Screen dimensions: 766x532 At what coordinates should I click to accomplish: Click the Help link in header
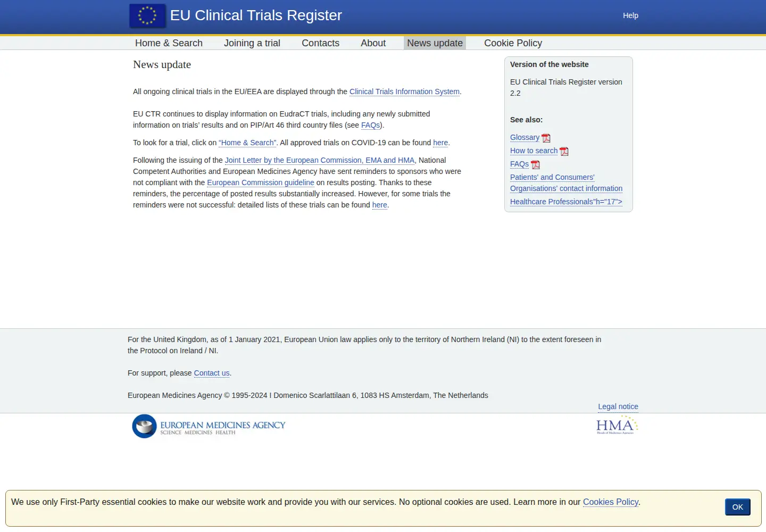pos(630,15)
